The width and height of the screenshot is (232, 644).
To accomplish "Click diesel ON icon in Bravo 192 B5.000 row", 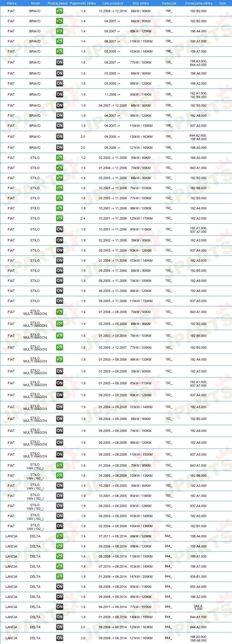I will point(60,105).
